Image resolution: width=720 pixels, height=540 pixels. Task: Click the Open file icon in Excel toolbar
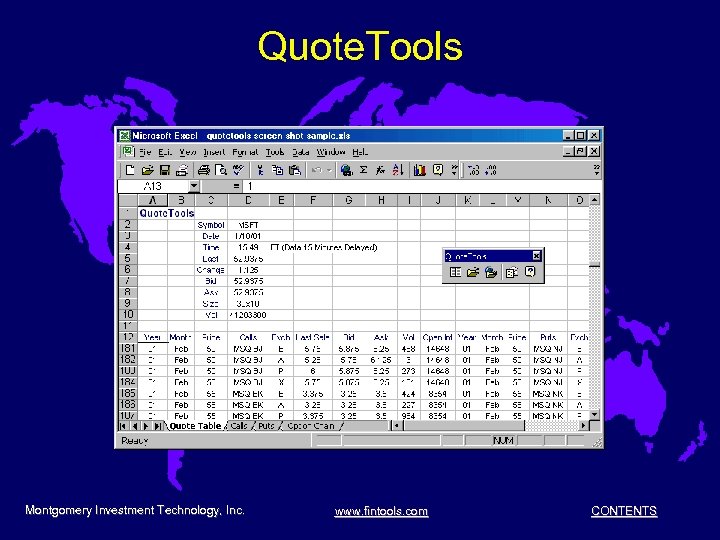pyautogui.click(x=147, y=170)
